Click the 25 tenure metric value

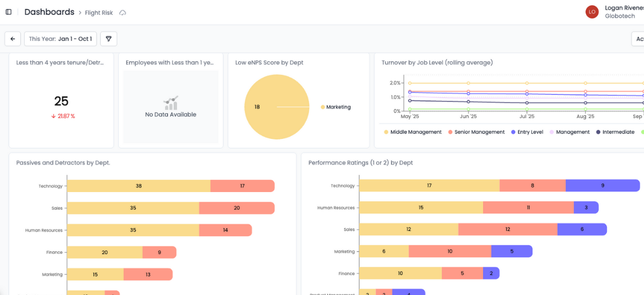tap(61, 101)
